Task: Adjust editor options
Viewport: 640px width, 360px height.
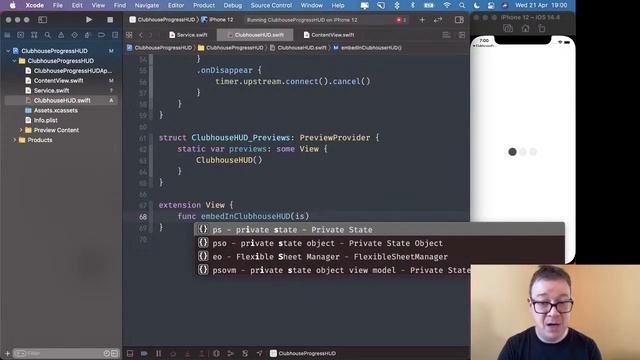Action: click(447, 35)
